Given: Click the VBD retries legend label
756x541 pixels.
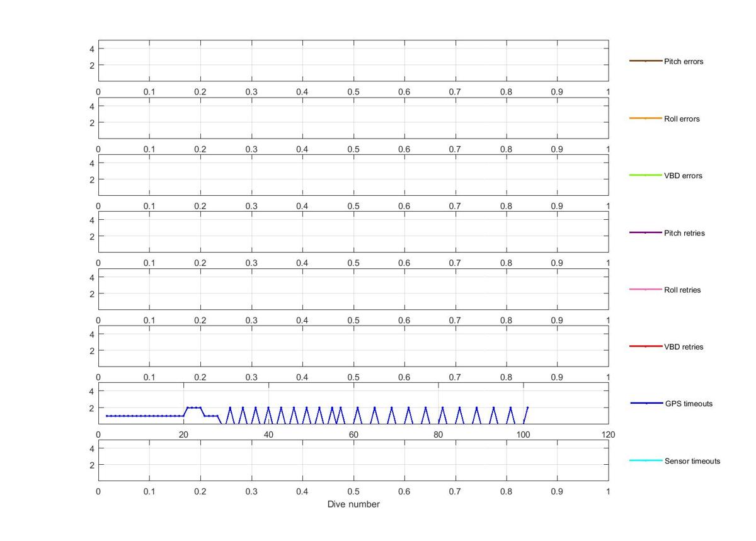Looking at the screenshot, I should (x=684, y=347).
